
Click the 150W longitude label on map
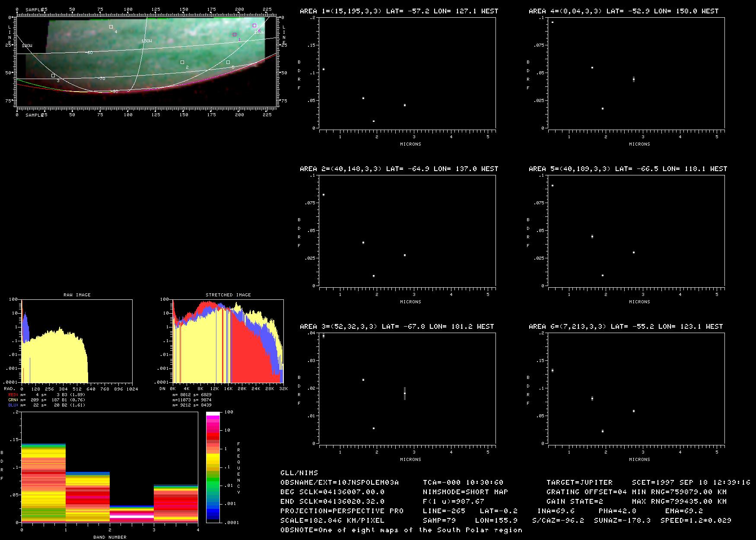[x=146, y=41]
